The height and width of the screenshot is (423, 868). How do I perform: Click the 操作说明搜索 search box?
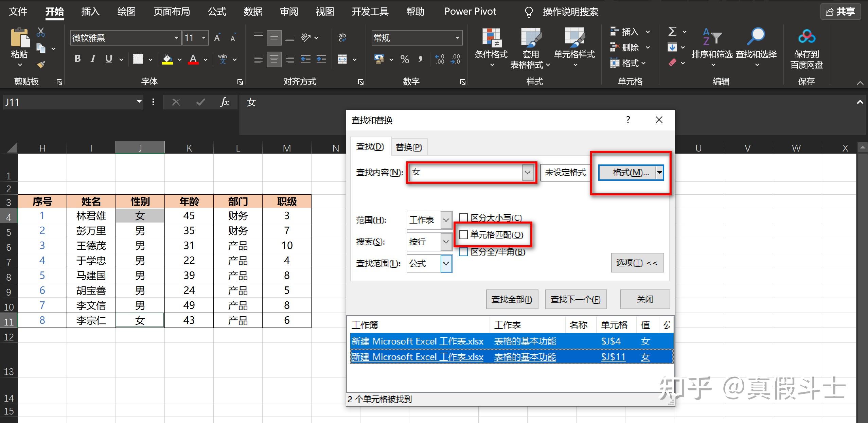(x=570, y=12)
